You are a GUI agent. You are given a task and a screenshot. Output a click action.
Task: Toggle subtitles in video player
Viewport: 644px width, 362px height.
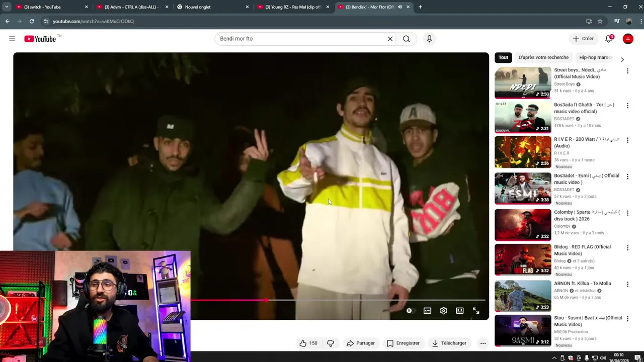point(427,311)
